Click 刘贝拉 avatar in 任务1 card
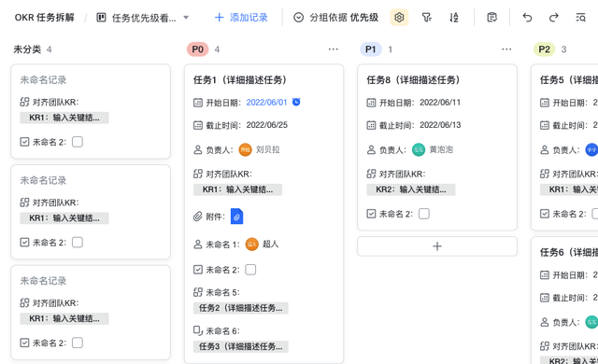Screen dimensions: 598x364 click(x=245, y=149)
